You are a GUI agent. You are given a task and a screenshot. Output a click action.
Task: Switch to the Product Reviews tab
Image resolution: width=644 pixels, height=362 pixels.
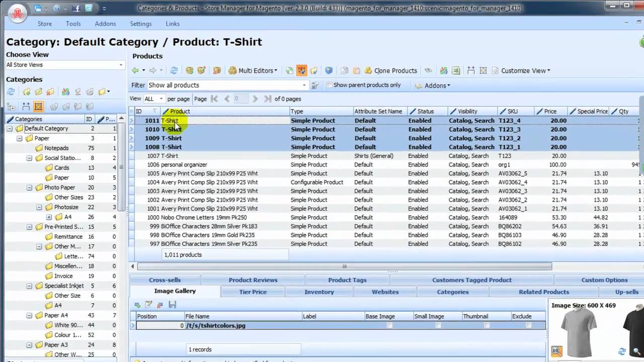coord(253,280)
